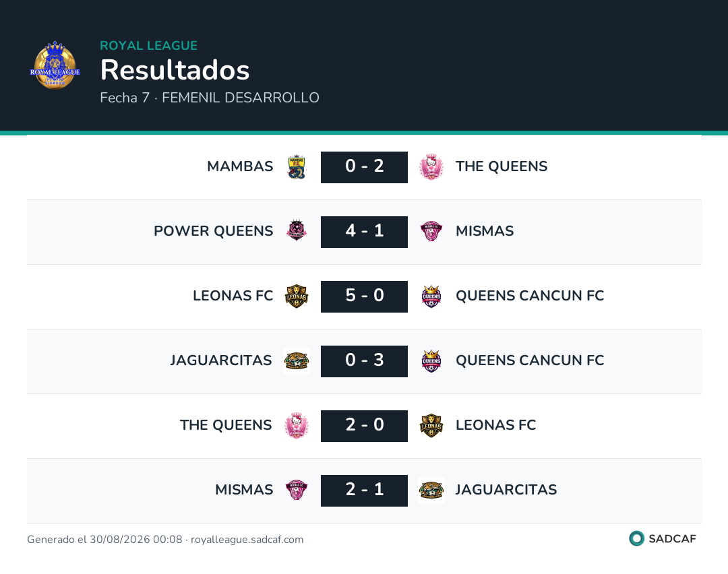The image size is (728, 574).
Task: Click The Queens pink badge beside the 0 - 2 score
Action: [431, 166]
